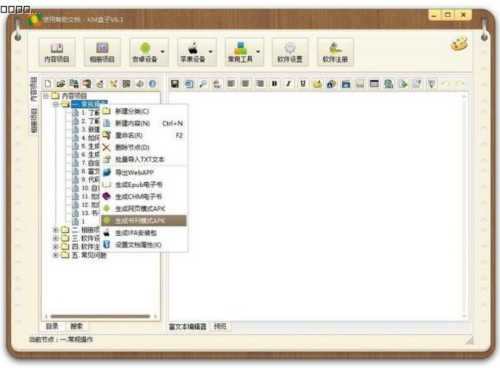Open the paint palette skin icon
This screenshot has height=368, width=500.
(459, 44)
